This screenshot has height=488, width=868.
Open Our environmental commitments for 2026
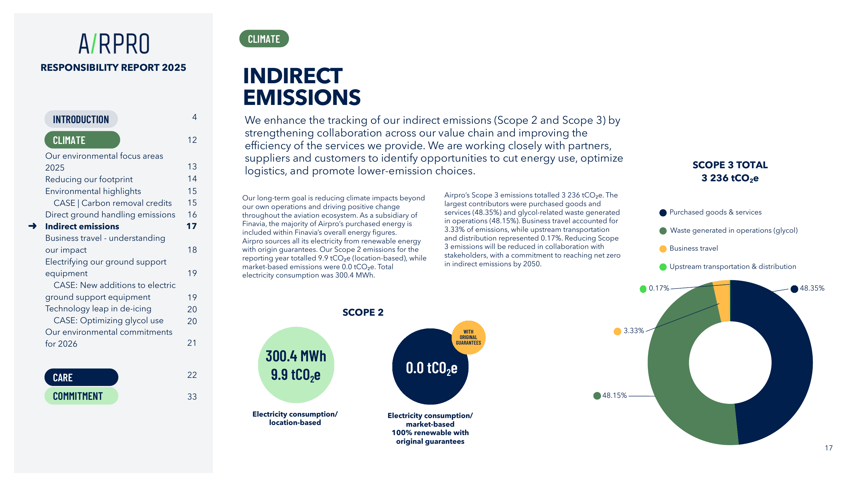(x=109, y=338)
